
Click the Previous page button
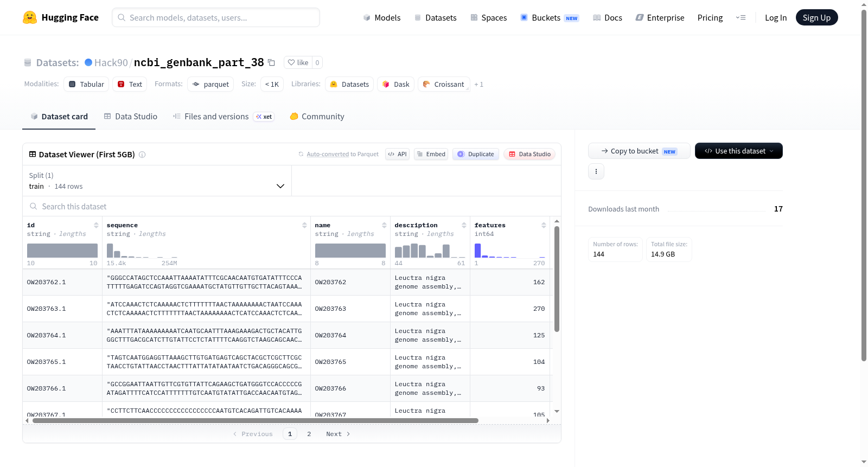[x=253, y=434]
